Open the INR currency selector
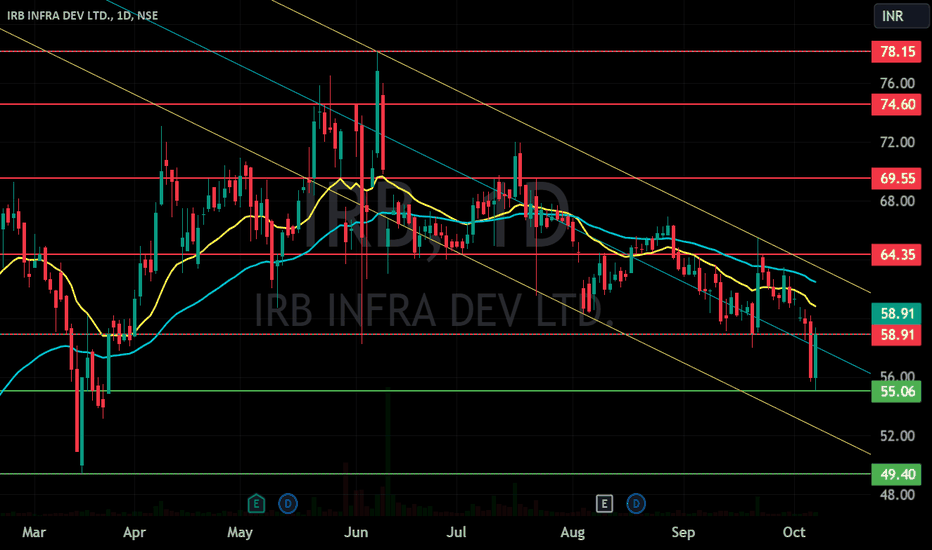This screenshot has height=550, width=932. coord(900,15)
